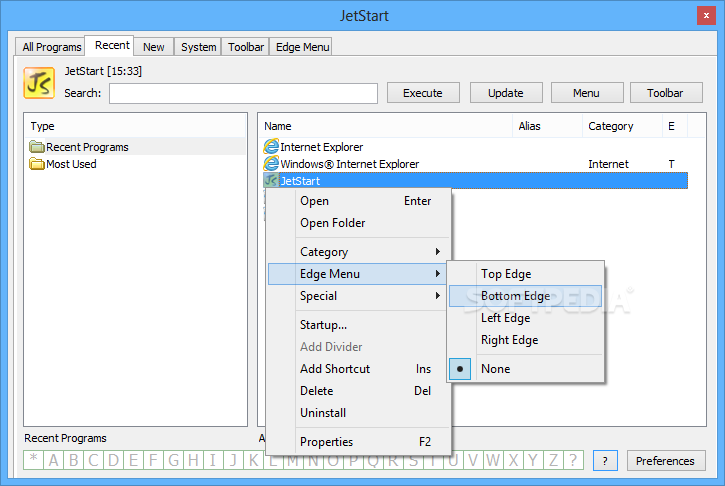The image size is (725, 486).
Task: Filter by letter B in alphabet bar
Action: point(74,460)
